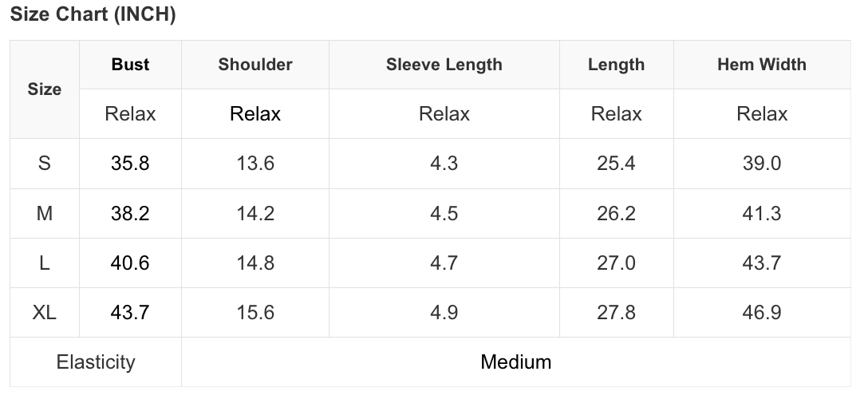Viewport: 868px width, 407px height.
Task: Click the M size row label
Action: pos(45,214)
